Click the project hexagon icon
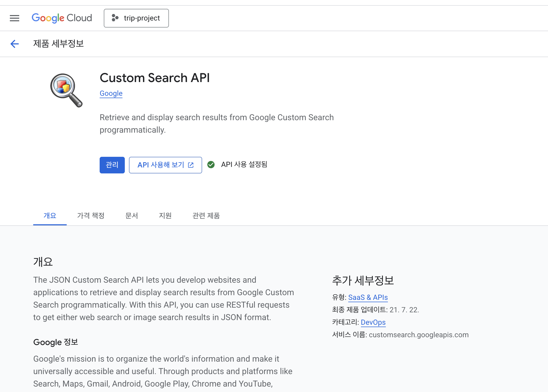The height and width of the screenshot is (392, 548). pos(115,18)
